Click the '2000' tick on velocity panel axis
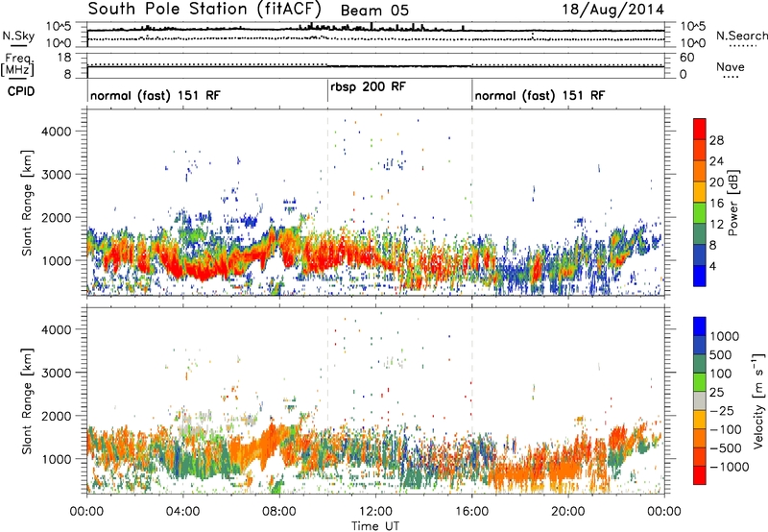 pyautogui.click(x=56, y=416)
